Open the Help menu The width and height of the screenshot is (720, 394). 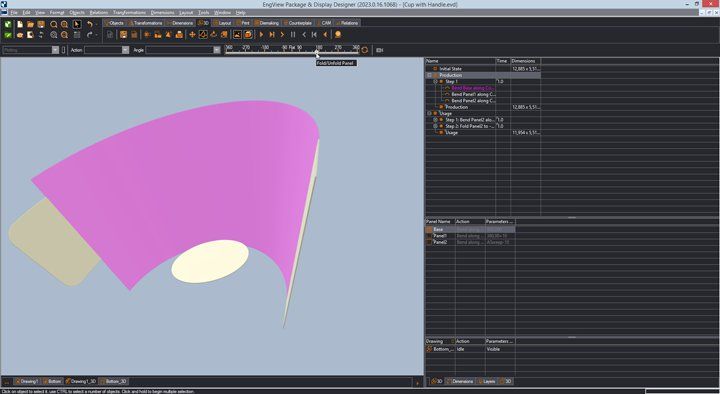tap(241, 12)
